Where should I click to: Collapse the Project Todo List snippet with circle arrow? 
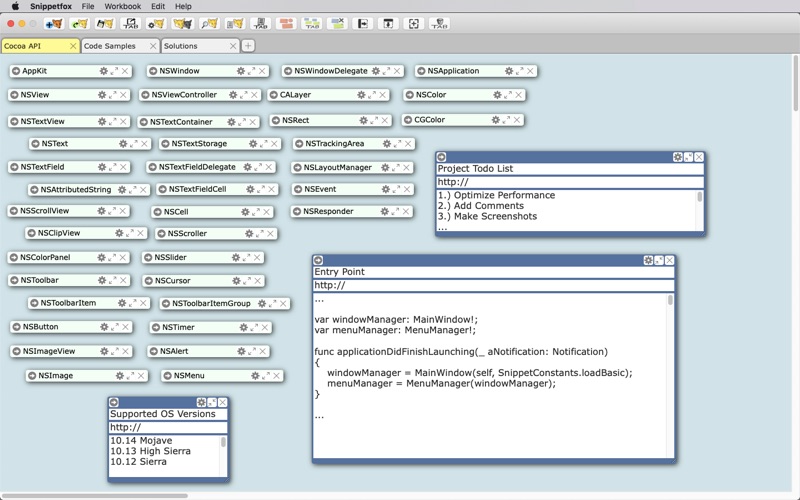[442, 157]
